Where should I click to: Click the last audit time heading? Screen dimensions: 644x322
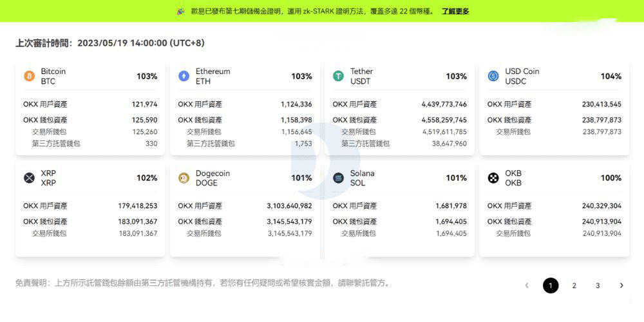pyautogui.click(x=109, y=43)
